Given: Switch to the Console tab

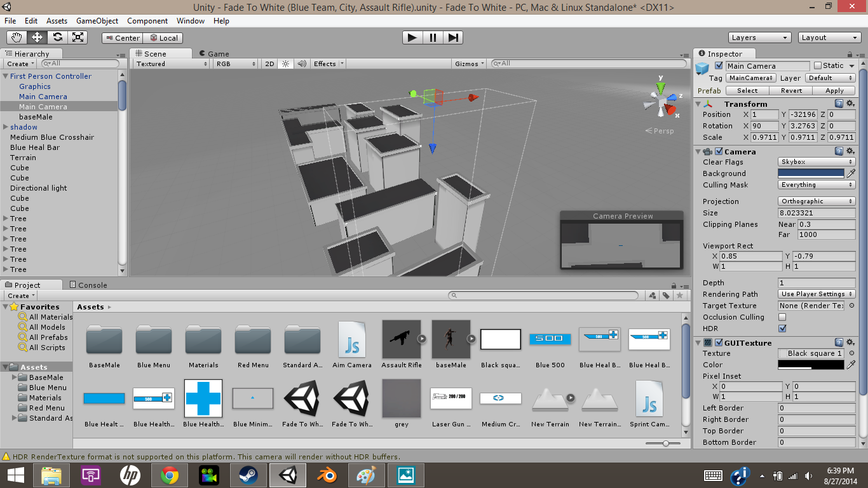Looking at the screenshot, I should [88, 285].
